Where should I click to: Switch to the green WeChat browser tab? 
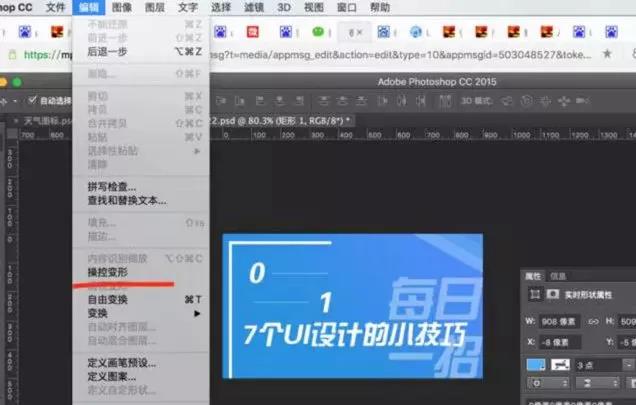point(318,32)
